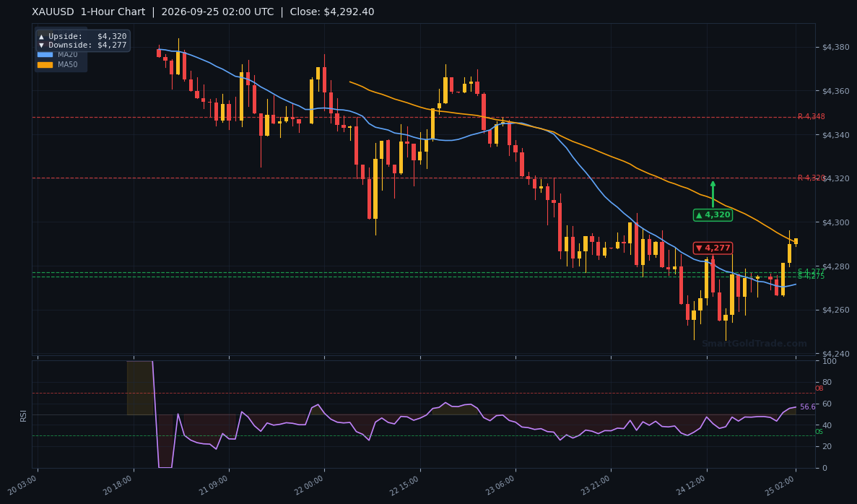857x504 pixels.
Task: Click the blue MA20 legend swatch
Action: (x=45, y=55)
